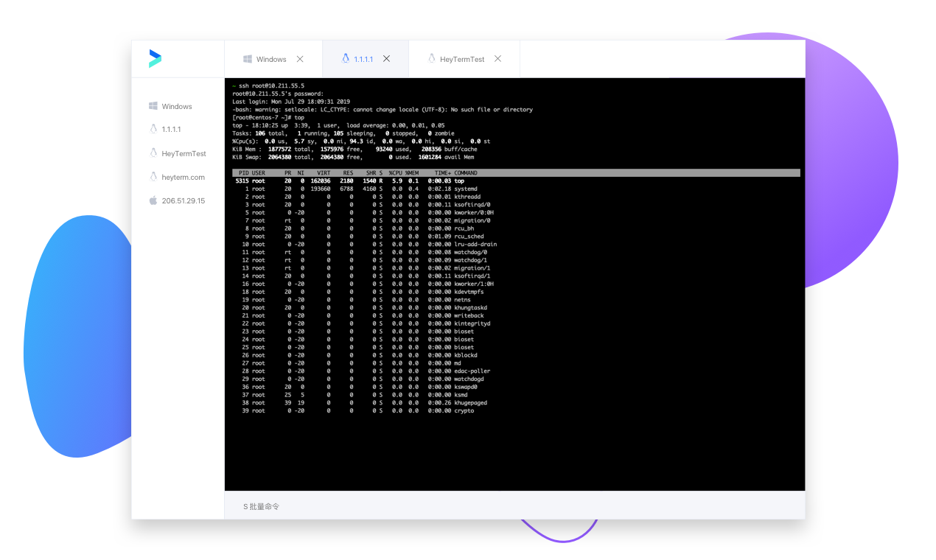Viewport: 936px width, 560px height.
Task: Click the 'KiB Swap' summary line
Action: point(353,157)
